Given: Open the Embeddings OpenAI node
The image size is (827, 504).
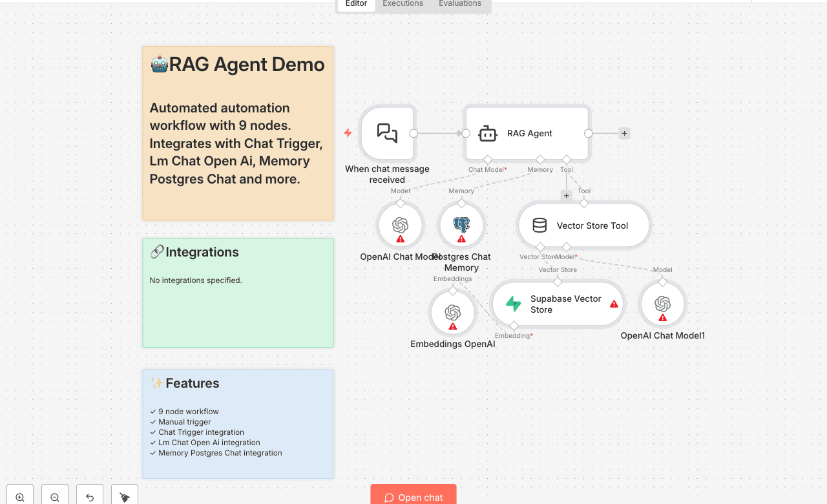Looking at the screenshot, I should [x=452, y=312].
